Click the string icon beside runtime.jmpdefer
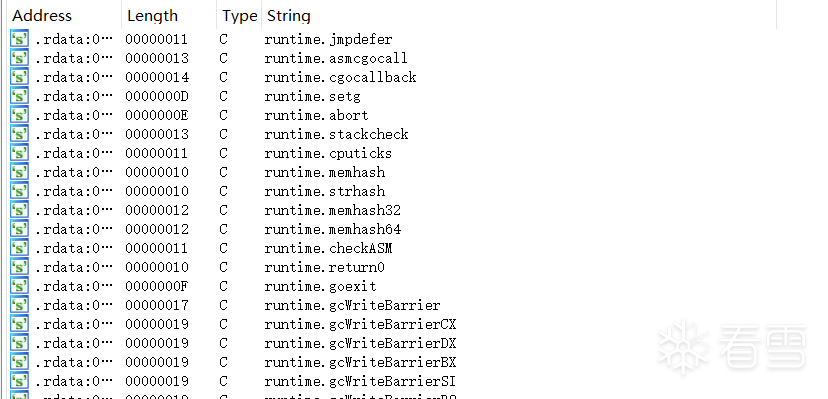Image resolution: width=828 pixels, height=399 pixels. click(x=20, y=39)
